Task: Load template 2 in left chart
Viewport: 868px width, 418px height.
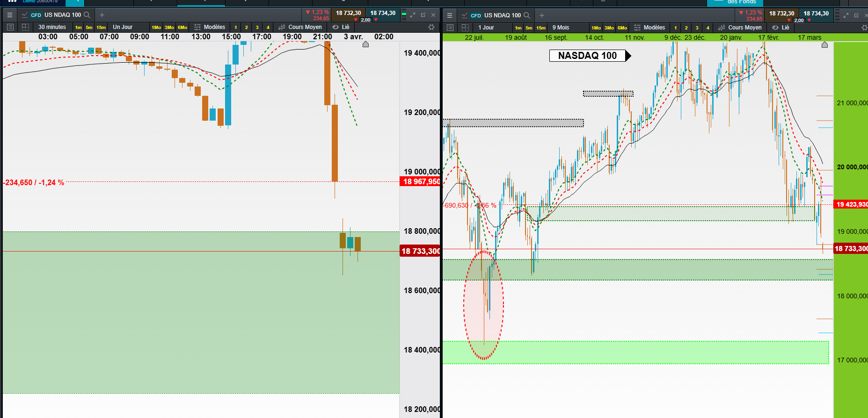Action: (x=247, y=27)
